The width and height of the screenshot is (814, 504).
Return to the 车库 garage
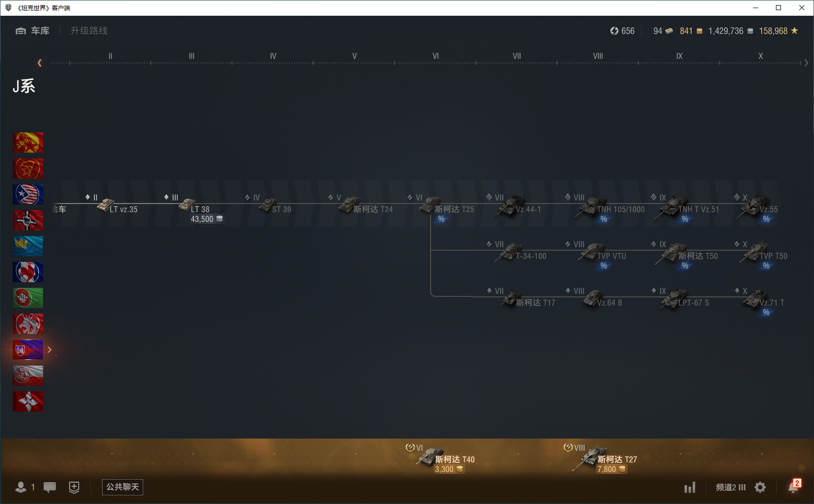tap(32, 31)
